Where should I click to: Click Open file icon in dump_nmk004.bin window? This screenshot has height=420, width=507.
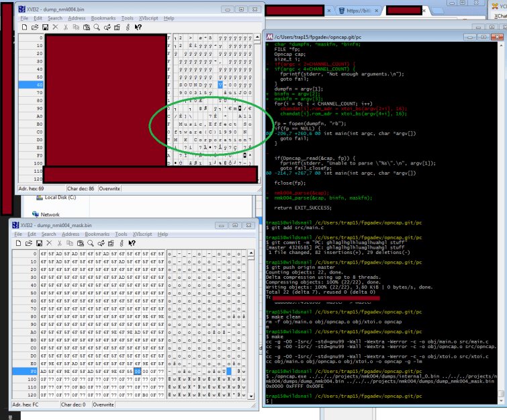pyautogui.click(x=34, y=27)
